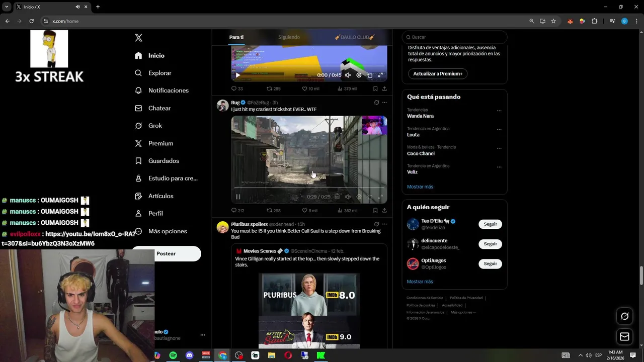Toggle captions on the FaZeRug video
The width and height of the screenshot is (644, 362).
337,197
